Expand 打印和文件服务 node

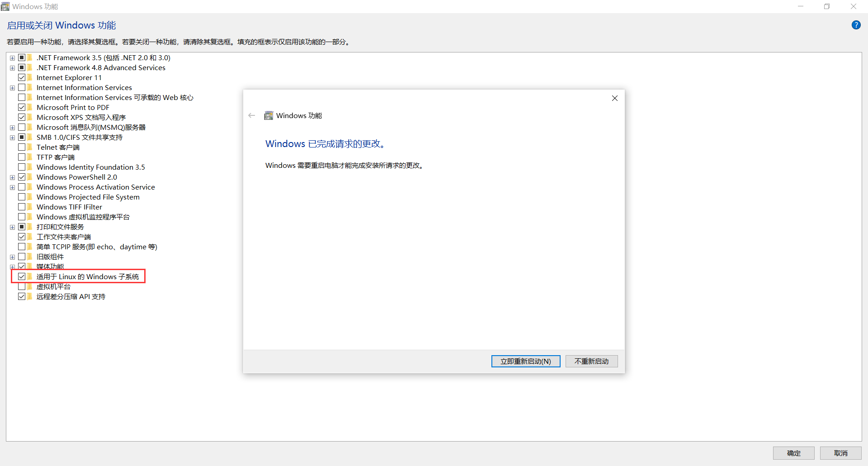coord(13,227)
